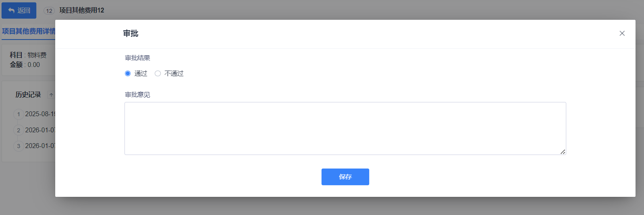Click the step 2 circle in history
Image resolution: width=644 pixels, height=215 pixels.
[x=19, y=130]
